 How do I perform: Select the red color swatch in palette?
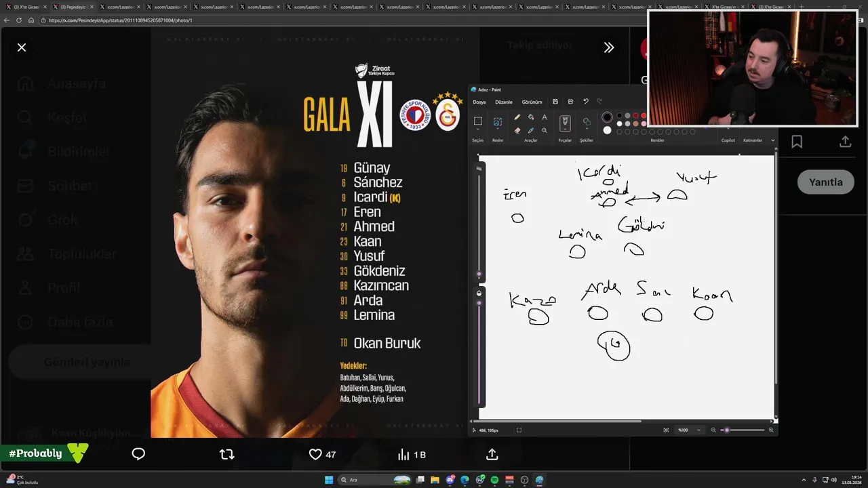point(644,116)
